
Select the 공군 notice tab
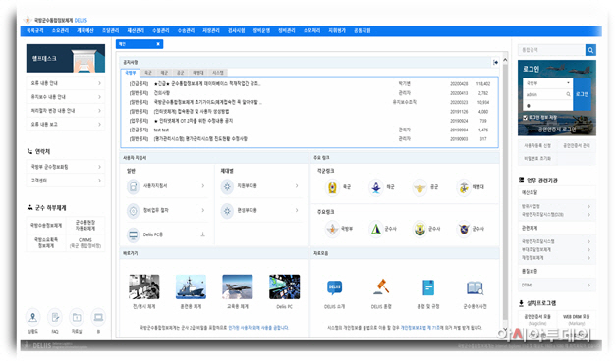coord(180,73)
